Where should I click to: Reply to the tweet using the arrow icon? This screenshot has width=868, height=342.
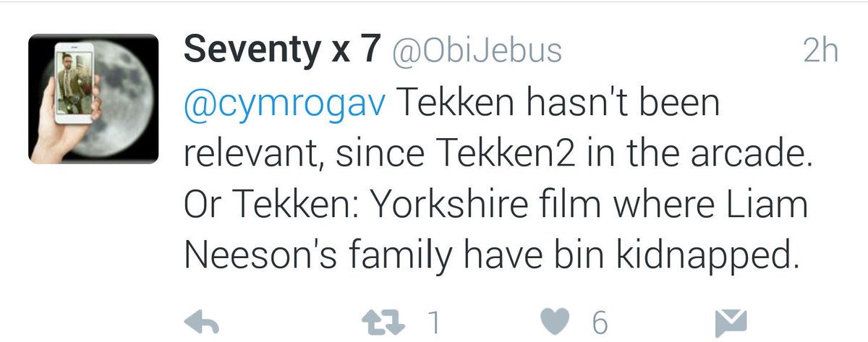[204, 322]
